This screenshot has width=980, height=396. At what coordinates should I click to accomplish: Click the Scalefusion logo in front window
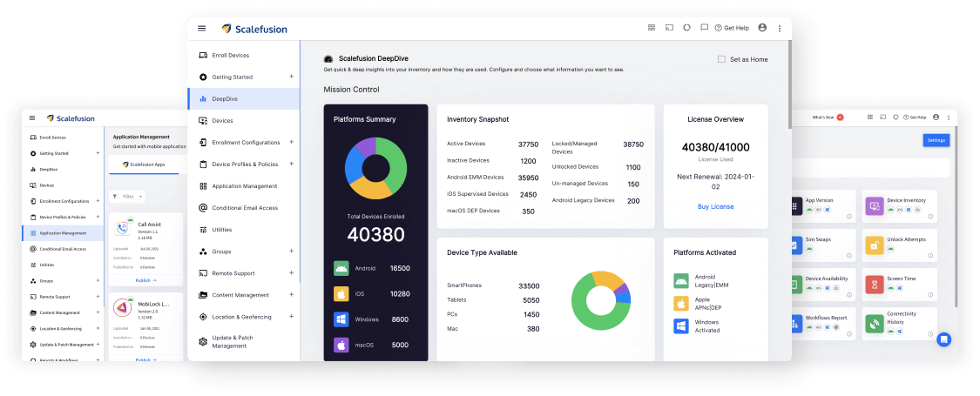pos(254,29)
